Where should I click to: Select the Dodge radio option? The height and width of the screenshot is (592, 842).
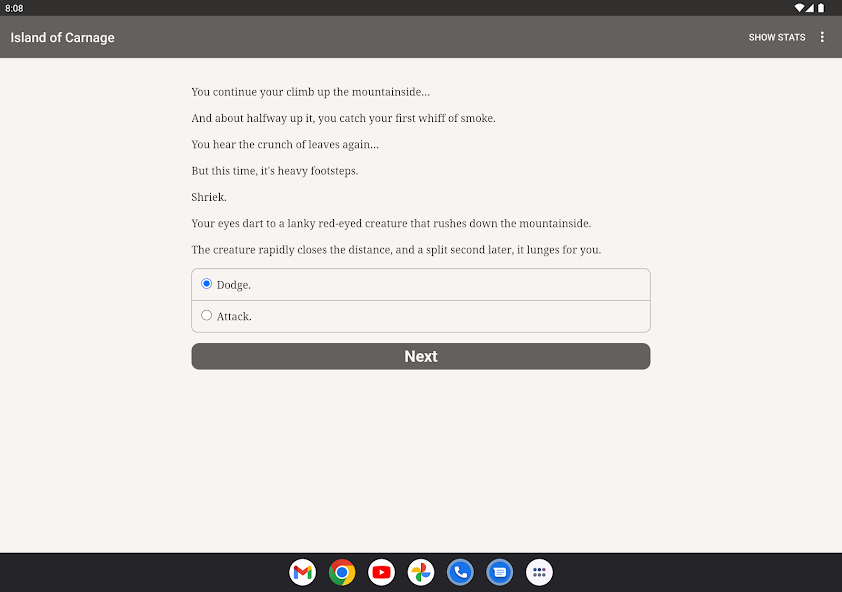[x=206, y=284]
